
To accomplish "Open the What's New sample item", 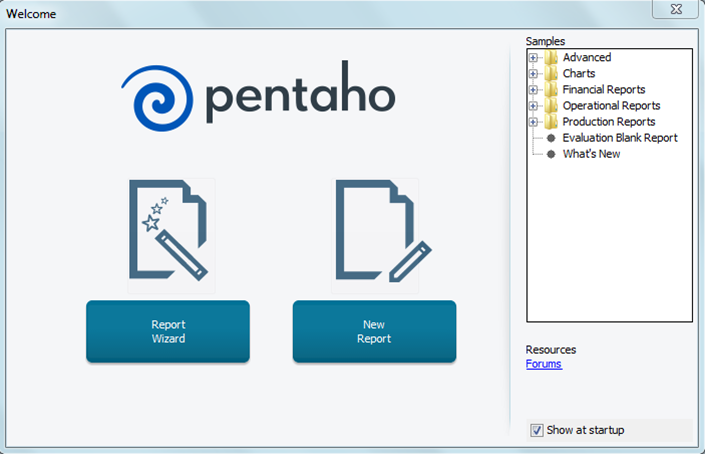I will (x=591, y=154).
